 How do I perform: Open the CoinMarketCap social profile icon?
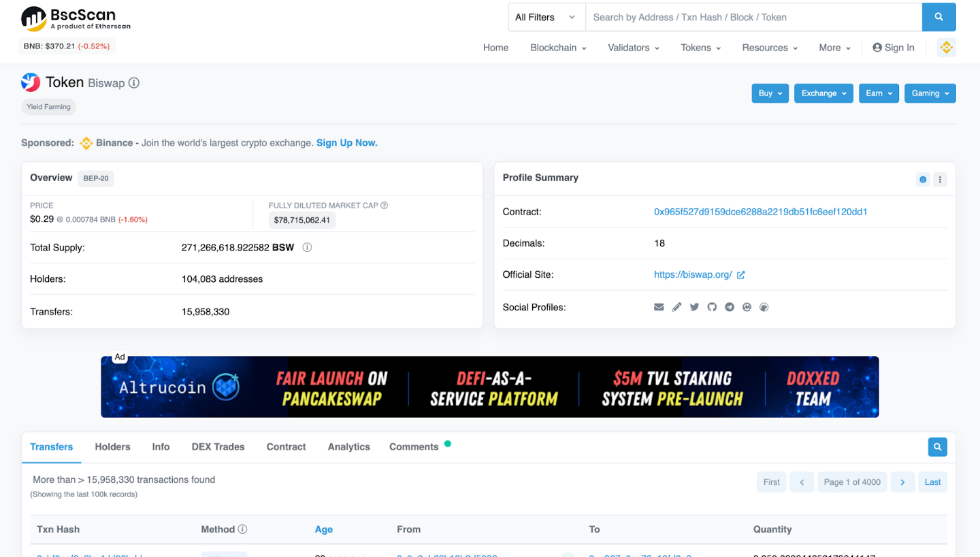click(747, 307)
